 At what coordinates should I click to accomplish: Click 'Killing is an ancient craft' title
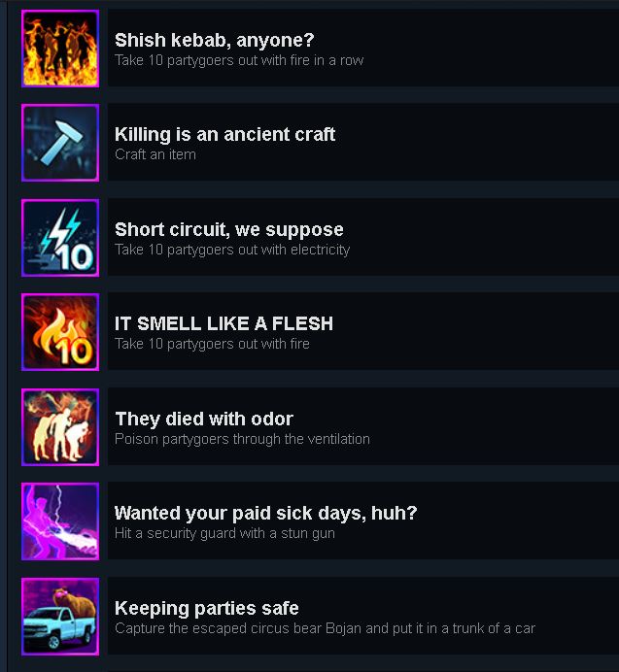(x=224, y=135)
